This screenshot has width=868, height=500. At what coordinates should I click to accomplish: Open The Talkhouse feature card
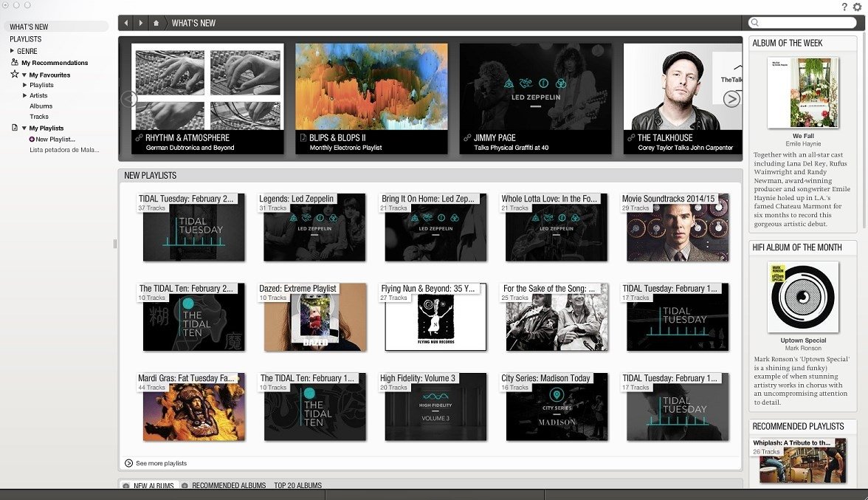[x=683, y=98]
